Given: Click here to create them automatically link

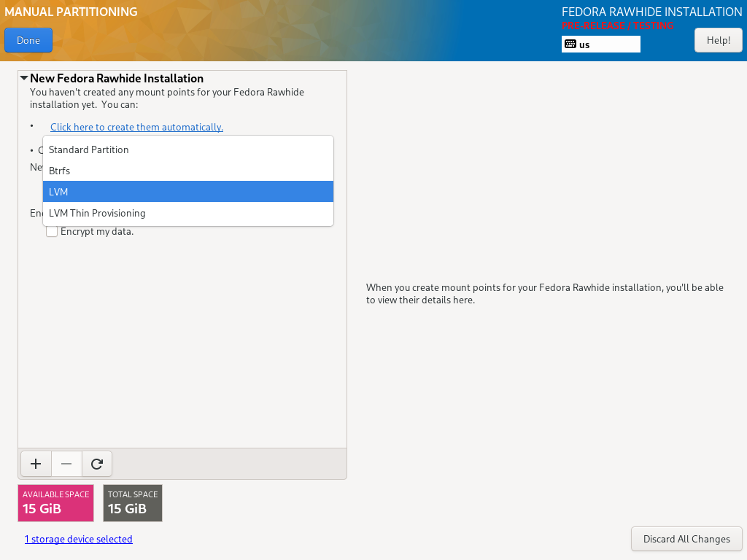Looking at the screenshot, I should tap(136, 127).
